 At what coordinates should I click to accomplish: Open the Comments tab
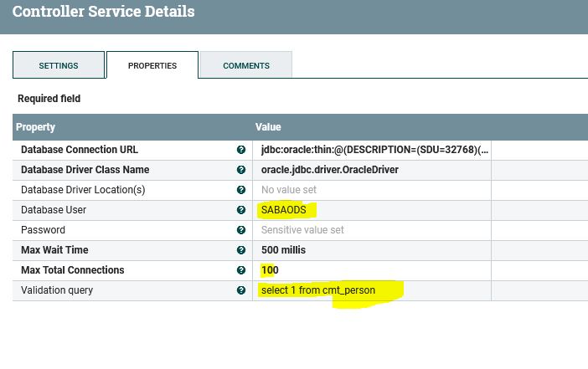(x=246, y=65)
